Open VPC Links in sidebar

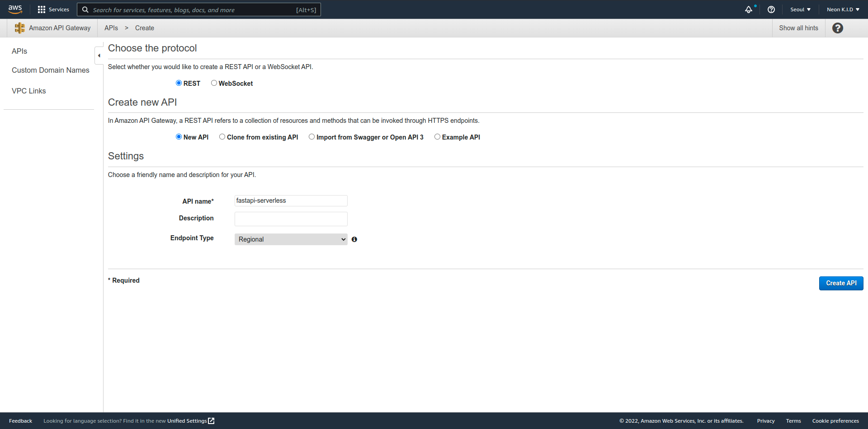(x=29, y=91)
